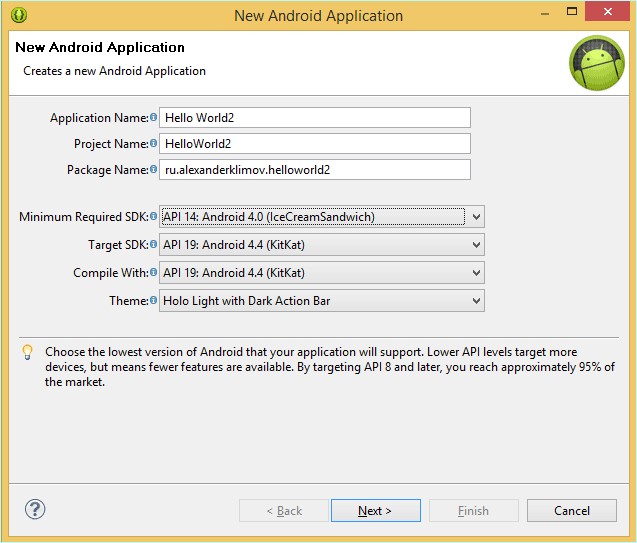Click the hint text about lowest Android version
The height and width of the screenshot is (543, 637).
tap(330, 367)
